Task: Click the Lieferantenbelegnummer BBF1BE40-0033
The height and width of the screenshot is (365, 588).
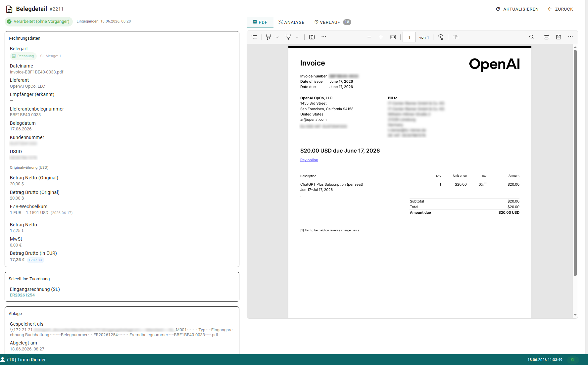Action: click(25, 115)
